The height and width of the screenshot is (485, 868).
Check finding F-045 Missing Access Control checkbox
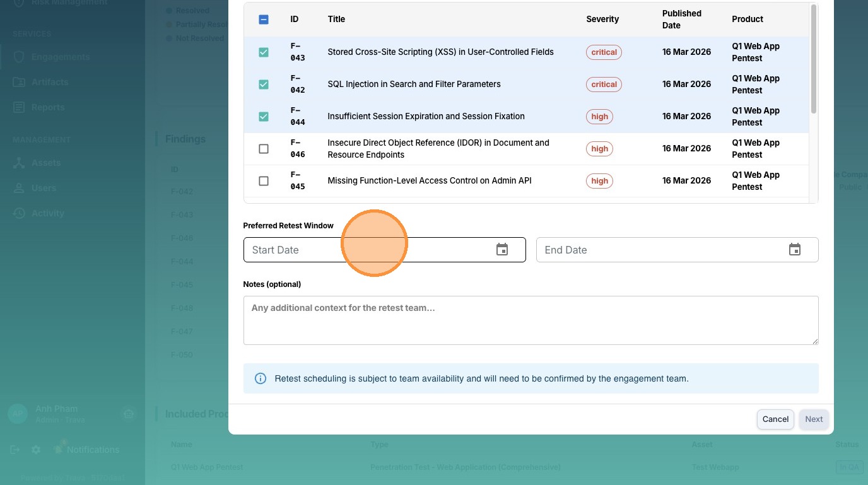[264, 181]
